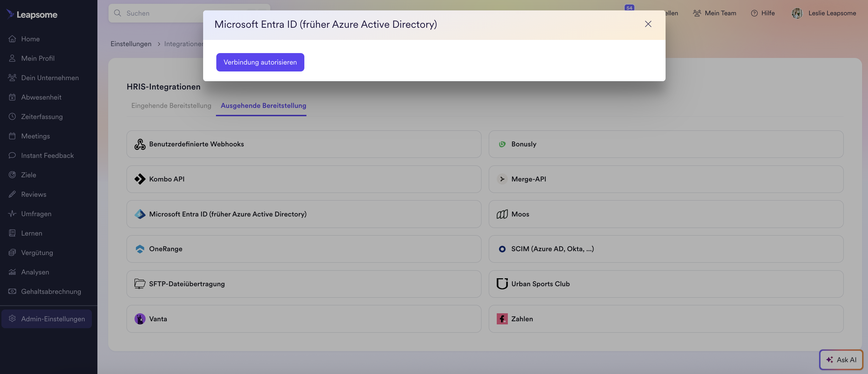
Task: Go to Einstellungen breadcrumb link
Action: [131, 44]
